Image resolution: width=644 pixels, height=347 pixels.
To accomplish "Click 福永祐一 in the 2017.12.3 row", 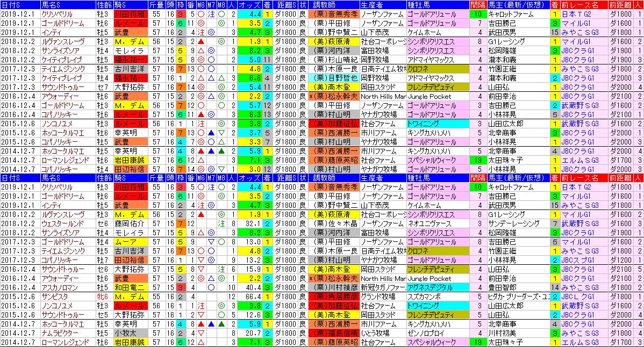I will [x=131, y=78].
